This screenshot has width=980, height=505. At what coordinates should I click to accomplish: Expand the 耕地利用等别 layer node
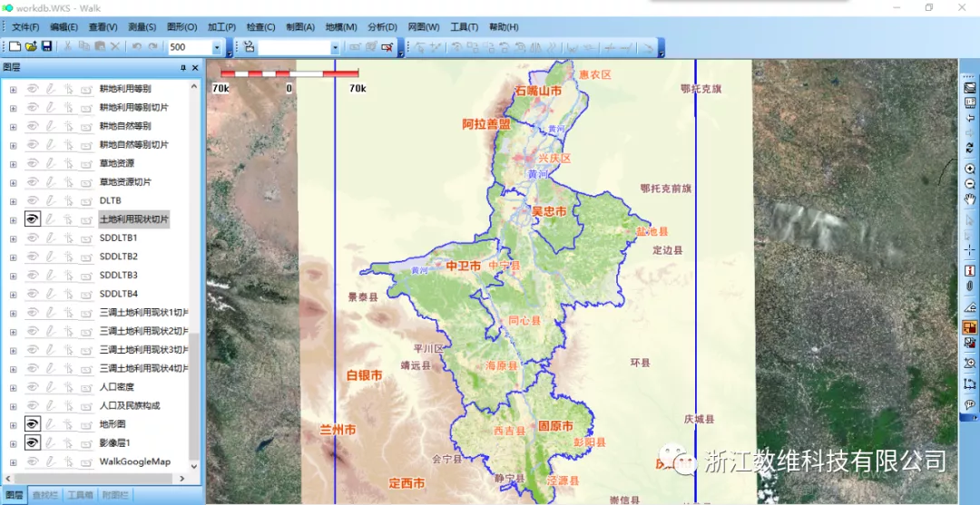coord(13,89)
